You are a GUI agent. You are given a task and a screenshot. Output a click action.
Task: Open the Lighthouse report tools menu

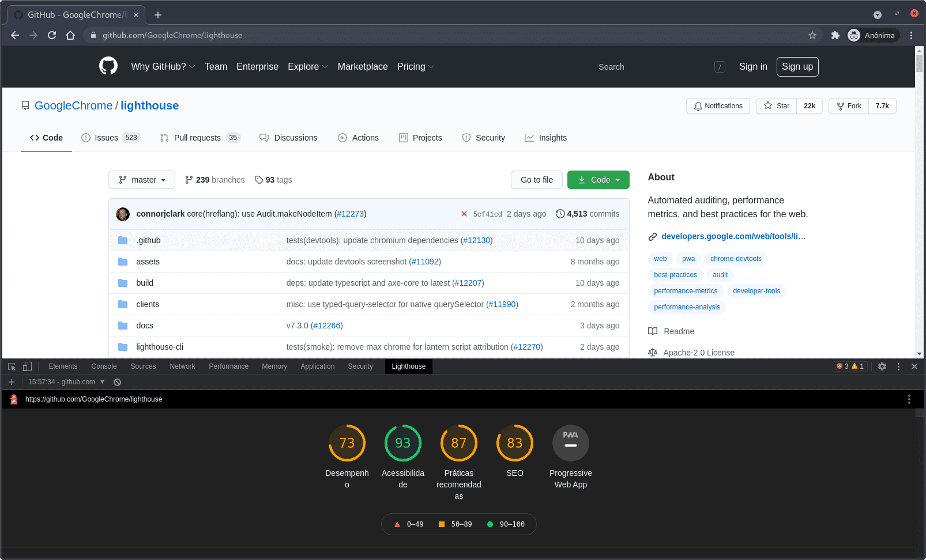click(x=909, y=399)
